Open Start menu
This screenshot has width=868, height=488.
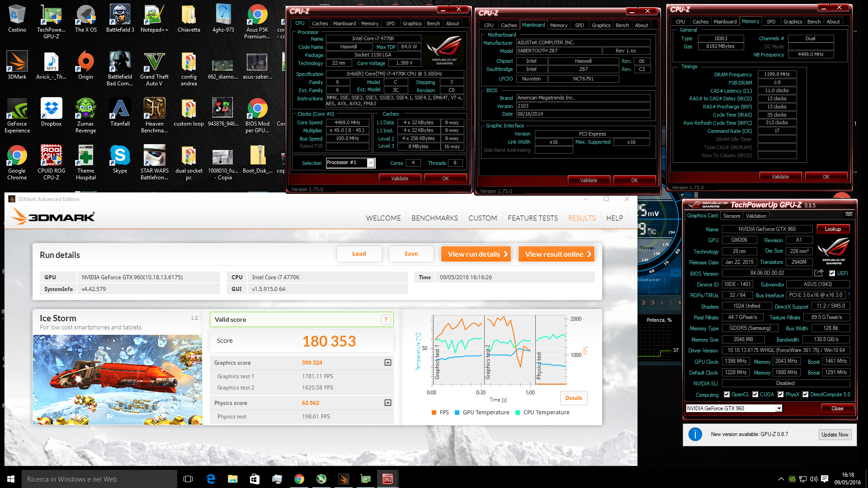(x=11, y=479)
